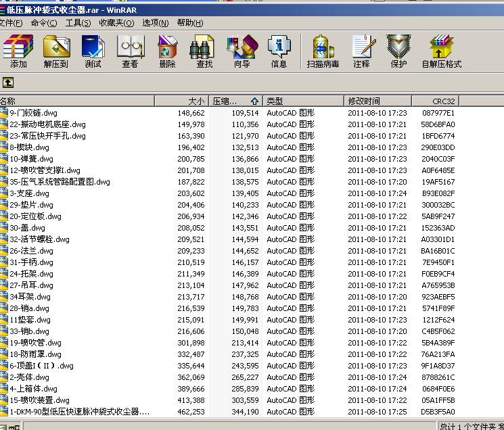Select file 12-喷吹管支撑I.dwg
Screen dimensions: 504x430
[x=45, y=170]
